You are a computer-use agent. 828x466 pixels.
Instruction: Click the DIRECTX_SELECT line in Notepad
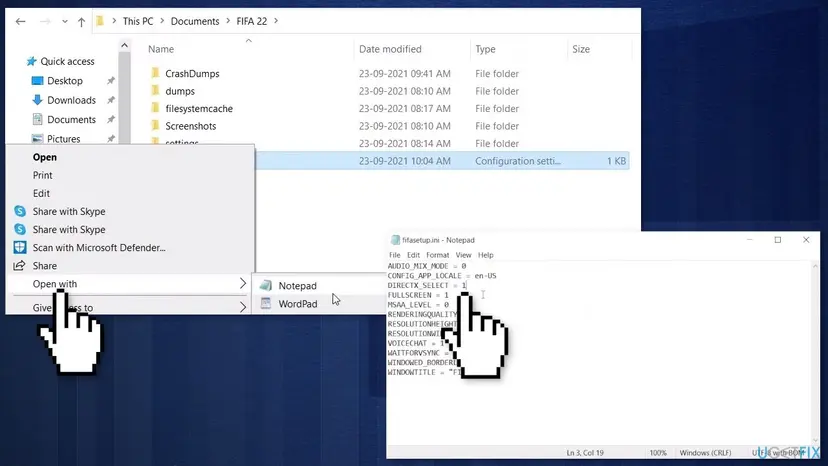pyautogui.click(x=427, y=285)
